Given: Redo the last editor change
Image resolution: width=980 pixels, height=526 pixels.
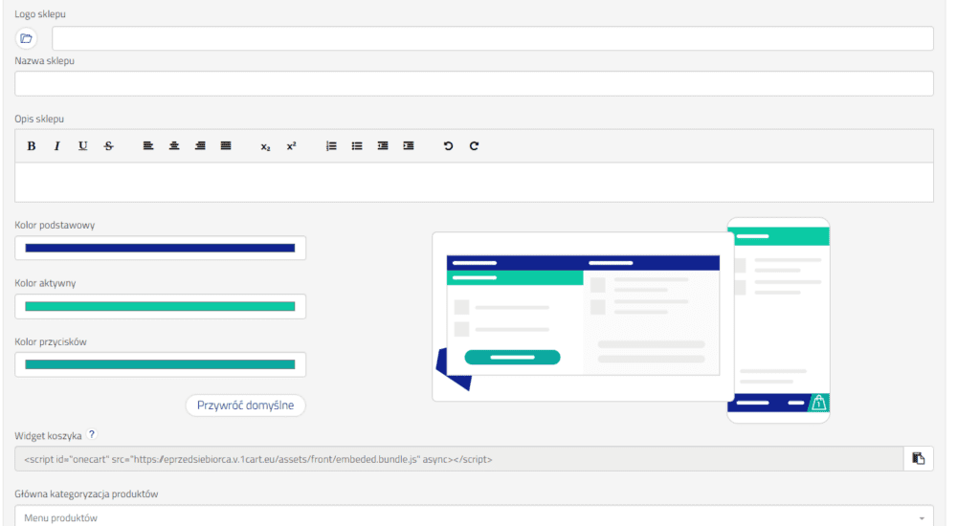Looking at the screenshot, I should (x=474, y=146).
